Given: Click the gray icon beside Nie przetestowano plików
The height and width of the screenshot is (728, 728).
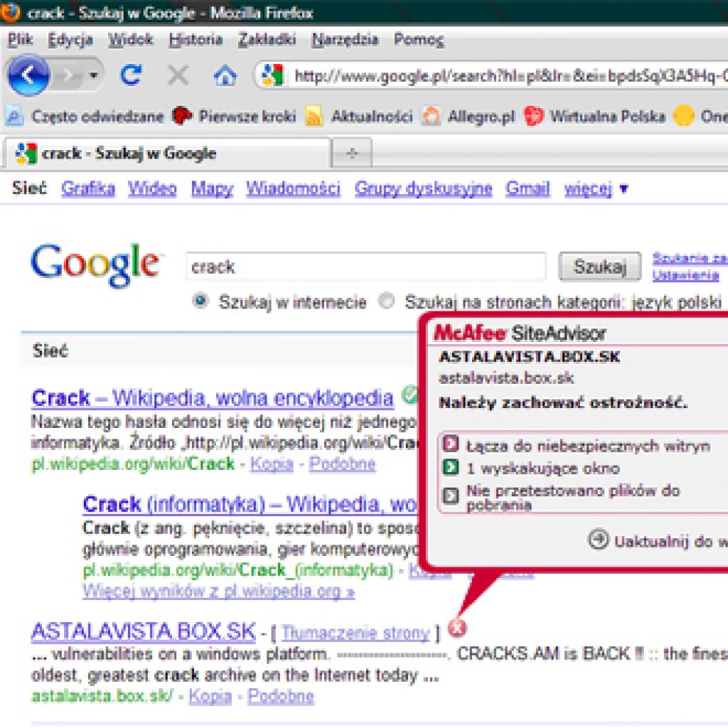Looking at the screenshot, I should pos(450,496).
